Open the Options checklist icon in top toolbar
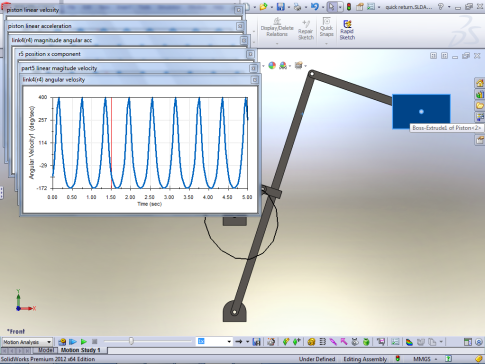This screenshot has width=485, height=364. tap(371, 7)
